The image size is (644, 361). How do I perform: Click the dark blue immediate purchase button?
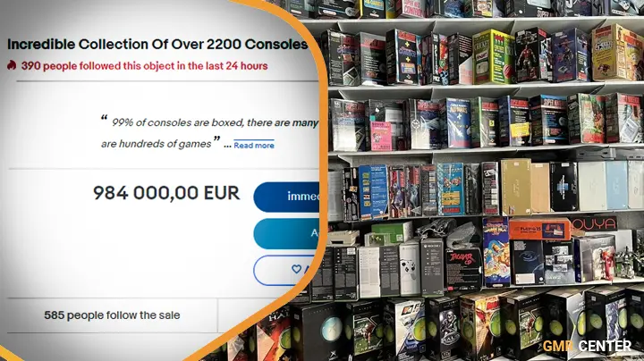287,197
